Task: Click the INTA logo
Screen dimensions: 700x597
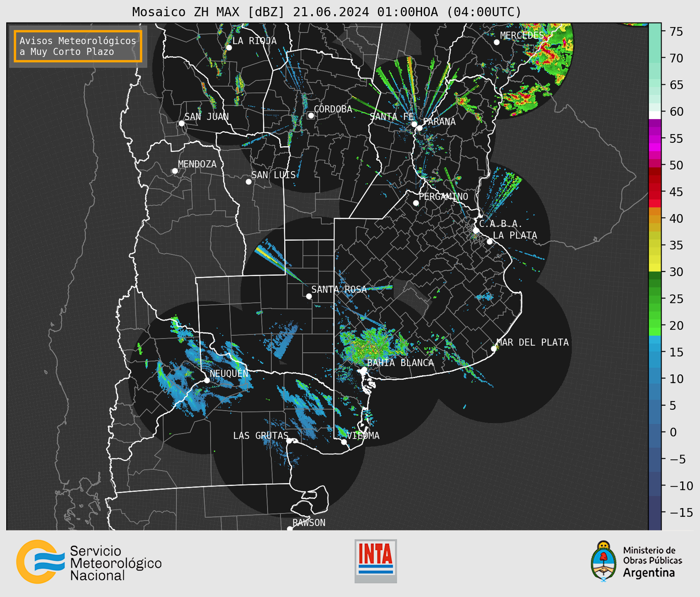Action: click(376, 561)
